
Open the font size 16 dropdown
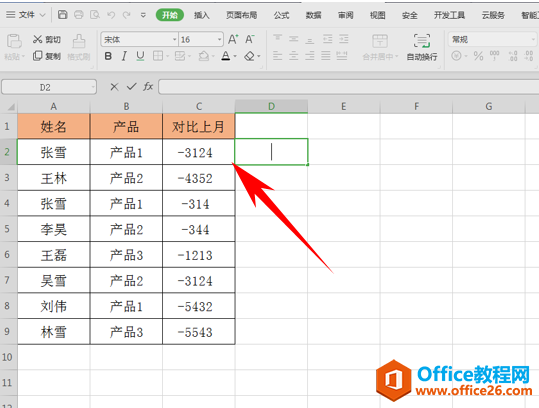pyautogui.click(x=219, y=40)
